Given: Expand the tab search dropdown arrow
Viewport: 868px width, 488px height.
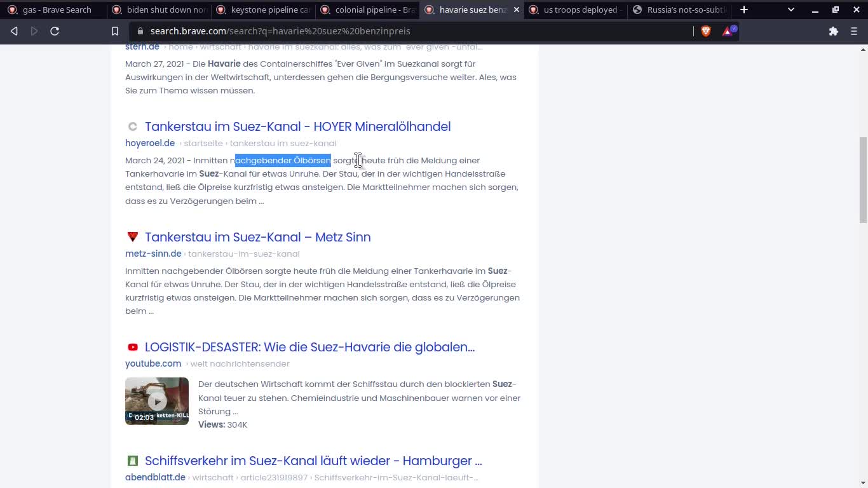Looking at the screenshot, I should coord(791,10).
